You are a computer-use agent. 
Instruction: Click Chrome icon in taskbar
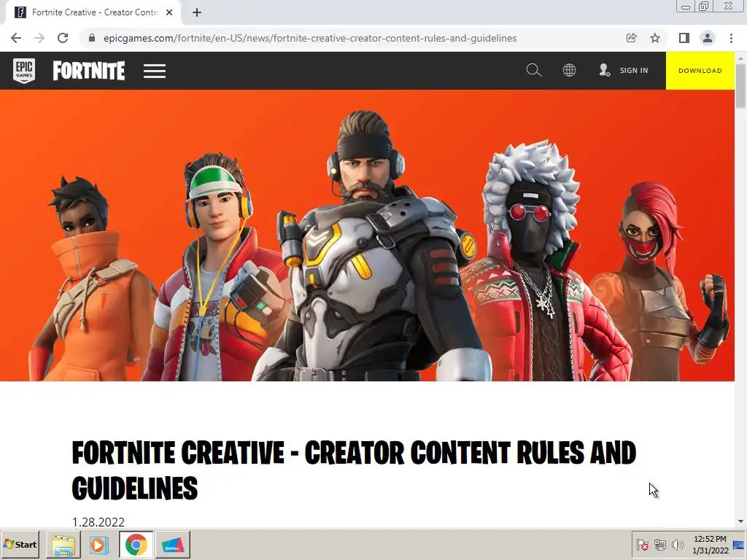(x=136, y=545)
